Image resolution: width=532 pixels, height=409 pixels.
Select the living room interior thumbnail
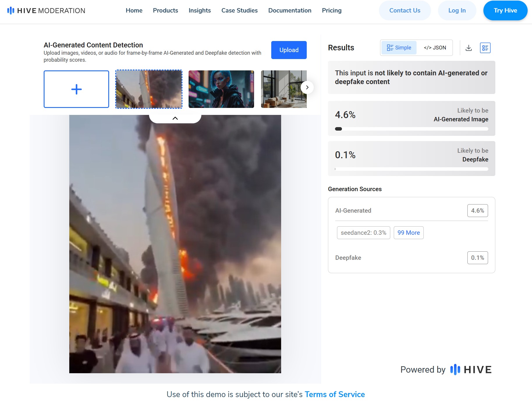(284, 89)
